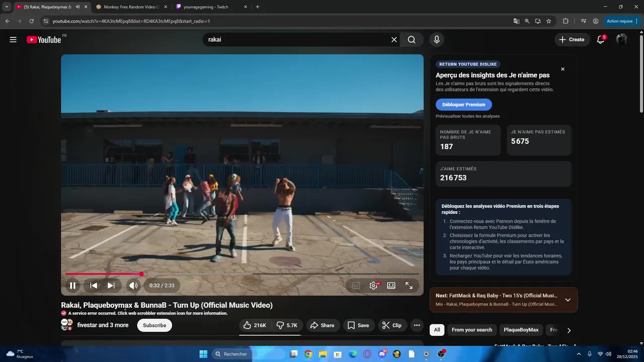Show hidden system tray icons
The width and height of the screenshot is (644, 362).
[579, 354]
